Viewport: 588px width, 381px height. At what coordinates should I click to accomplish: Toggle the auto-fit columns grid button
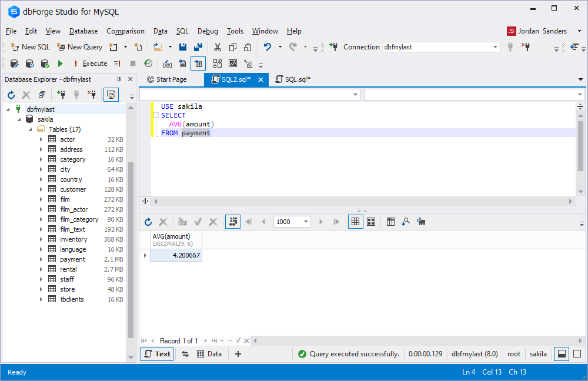pyautogui.click(x=233, y=222)
